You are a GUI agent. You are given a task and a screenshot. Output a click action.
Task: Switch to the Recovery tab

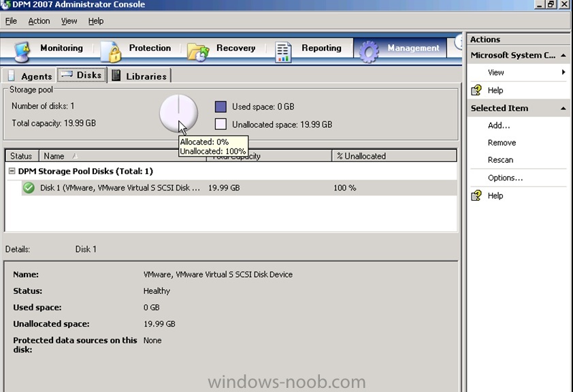point(235,48)
